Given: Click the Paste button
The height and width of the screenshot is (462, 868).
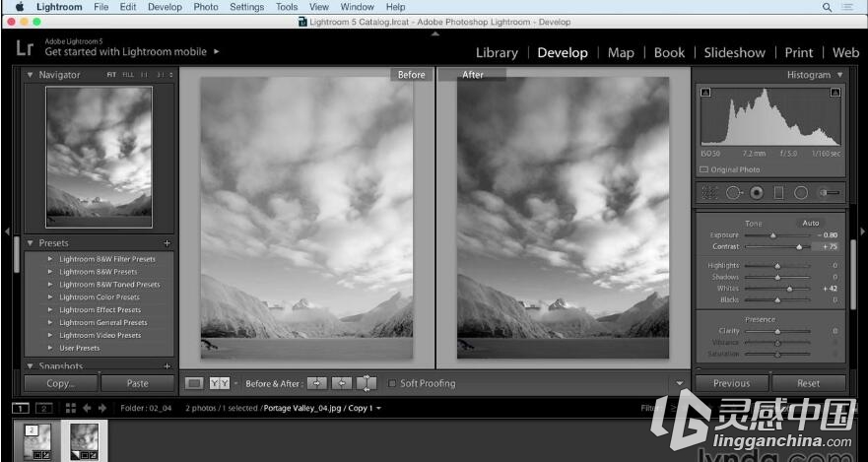Looking at the screenshot, I should click(137, 383).
